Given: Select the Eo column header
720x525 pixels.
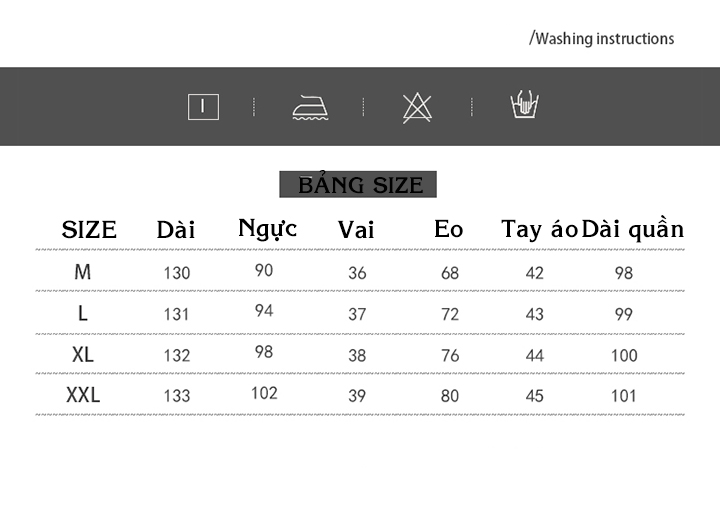Looking at the screenshot, I should [449, 229].
